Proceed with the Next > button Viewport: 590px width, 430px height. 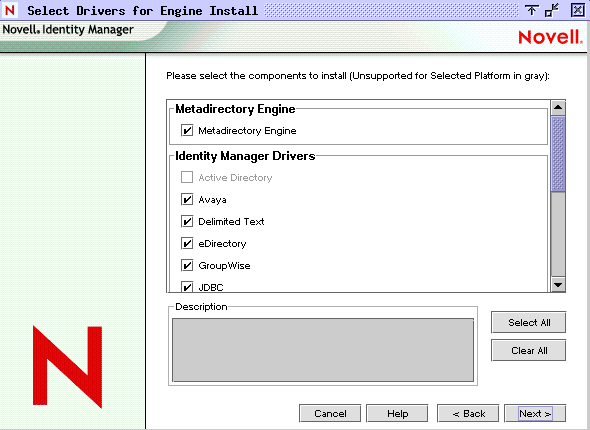click(x=535, y=413)
